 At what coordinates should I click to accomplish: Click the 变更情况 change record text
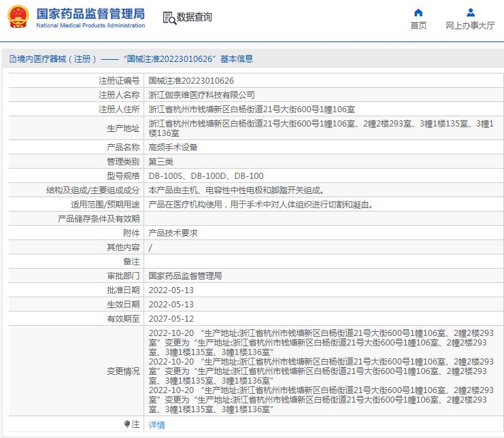[321, 371]
